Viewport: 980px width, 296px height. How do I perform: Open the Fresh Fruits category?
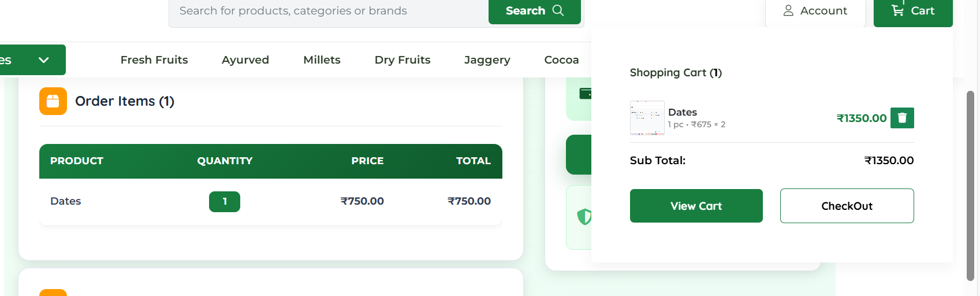tap(154, 60)
